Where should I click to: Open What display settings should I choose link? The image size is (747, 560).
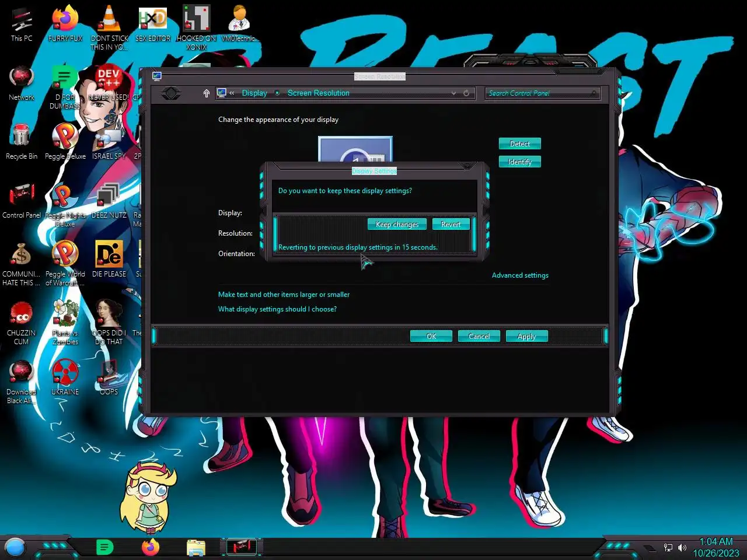[277, 309]
